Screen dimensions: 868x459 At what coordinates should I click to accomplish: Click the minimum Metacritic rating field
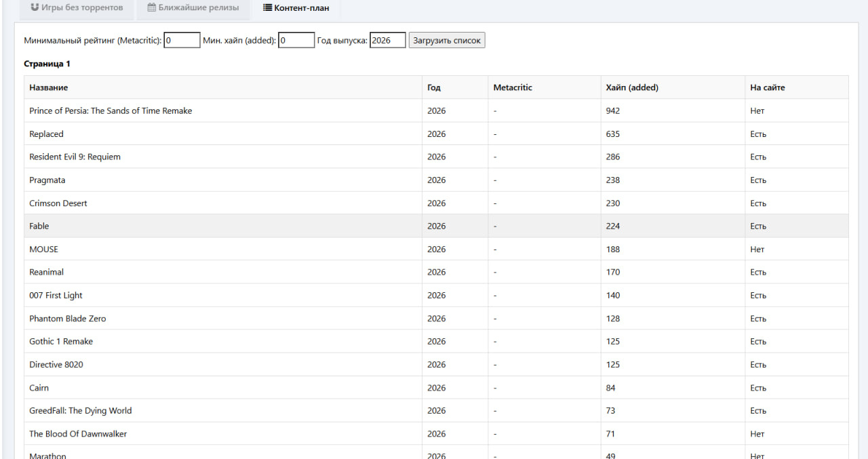click(182, 41)
